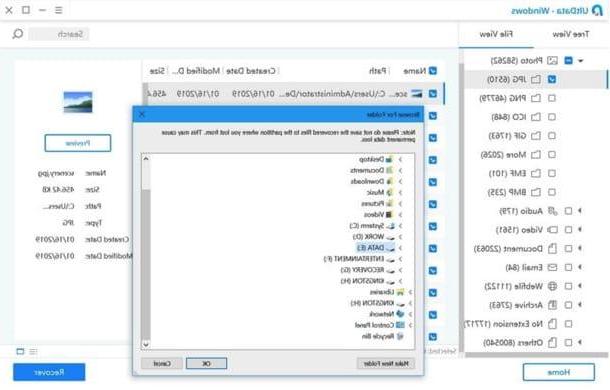Viewport: 610px width, 390px height.
Task: Click the Archive category icon
Action: [x=552, y=305]
